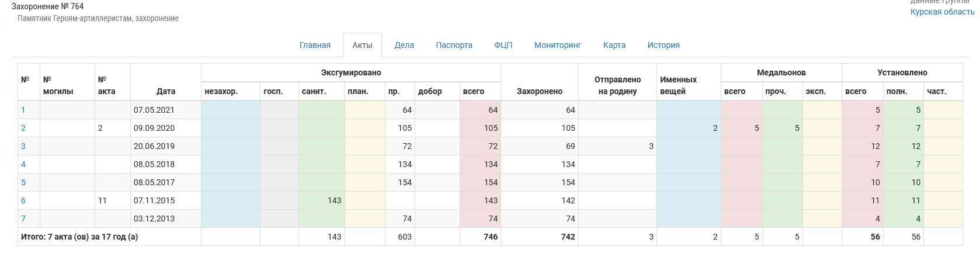The width and height of the screenshot is (980, 253).
Task: Click act row number 3 link
Action: tap(23, 146)
